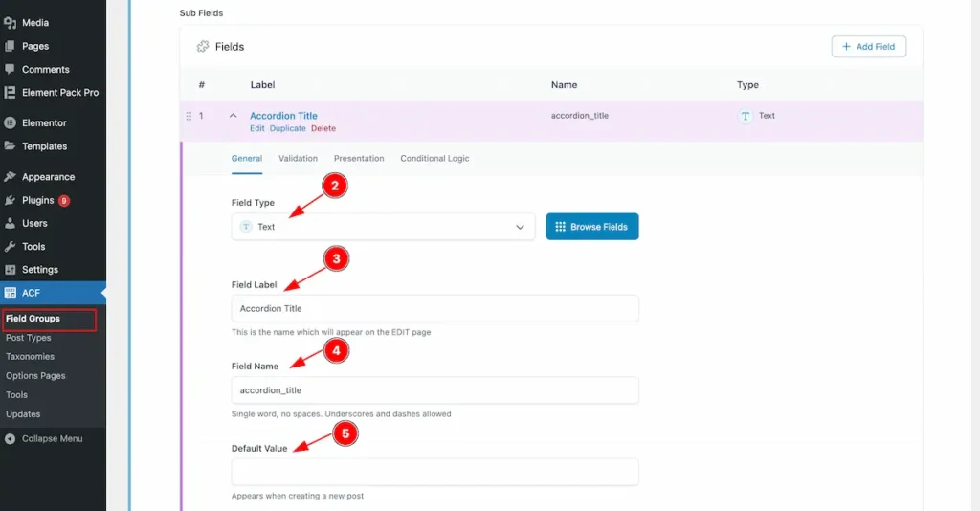Click the Templates folder icon
Image resolution: width=980 pixels, height=511 pixels.
(10, 146)
